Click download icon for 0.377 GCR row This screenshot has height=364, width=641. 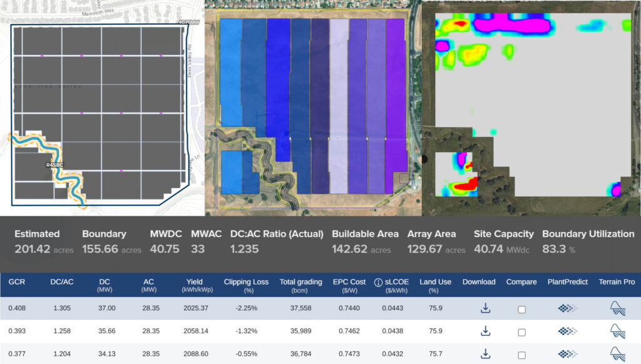click(485, 353)
